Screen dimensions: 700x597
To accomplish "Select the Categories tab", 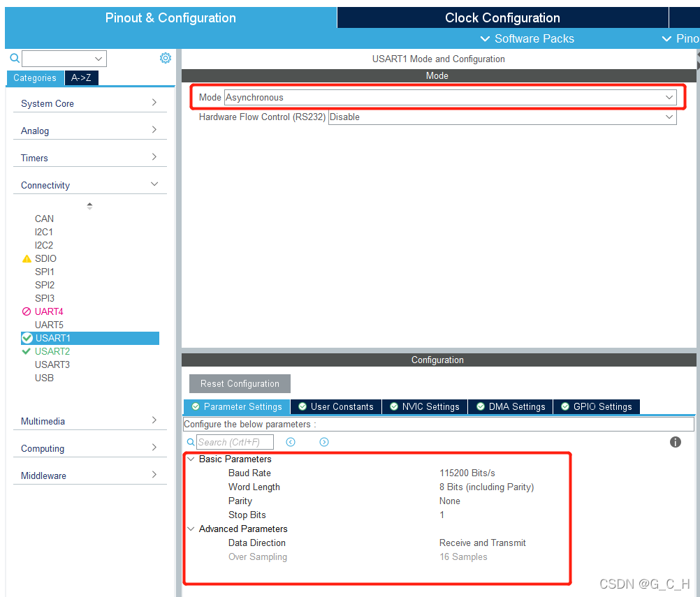I will point(35,78).
